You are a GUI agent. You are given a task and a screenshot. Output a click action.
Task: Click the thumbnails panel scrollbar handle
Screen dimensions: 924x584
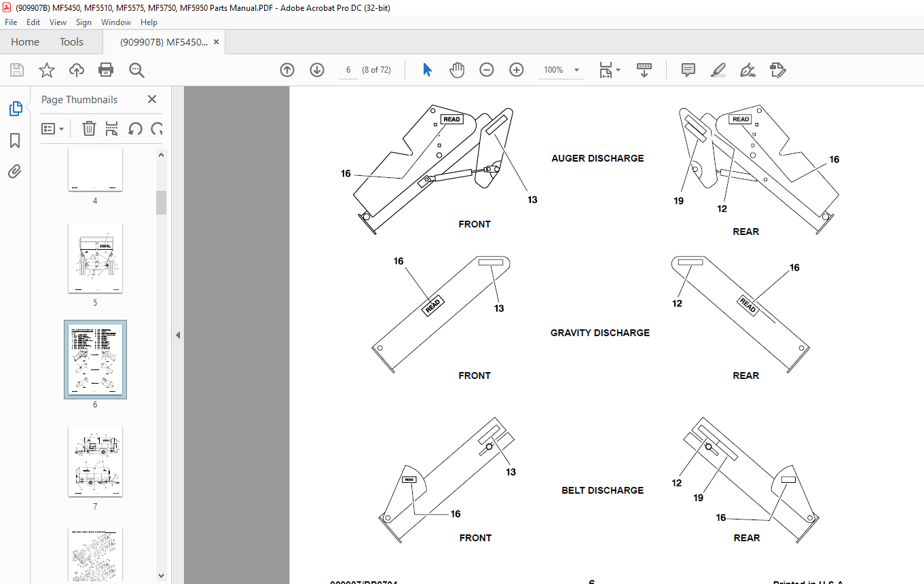coord(162,202)
